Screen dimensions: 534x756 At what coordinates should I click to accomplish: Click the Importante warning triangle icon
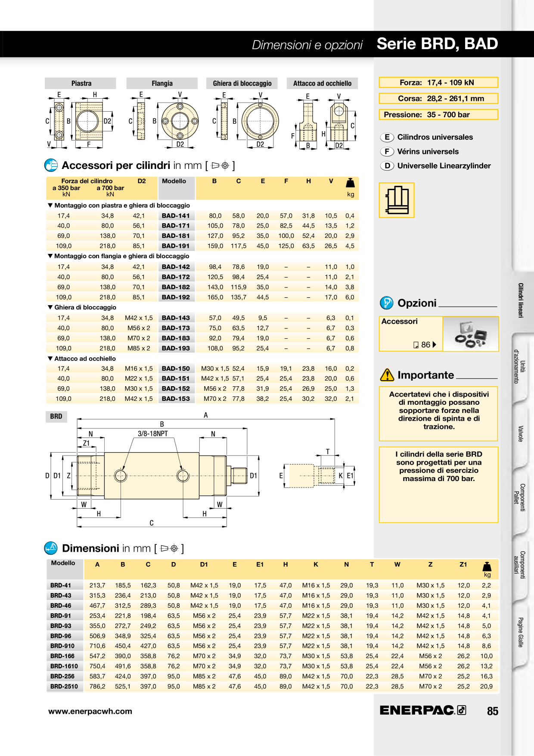click(x=387, y=375)
